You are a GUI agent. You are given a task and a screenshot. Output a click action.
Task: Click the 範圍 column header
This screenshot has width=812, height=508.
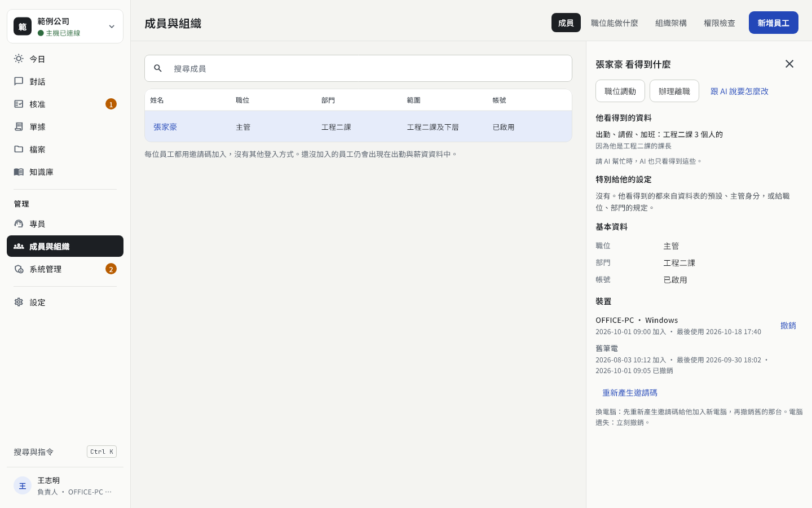[x=414, y=100]
